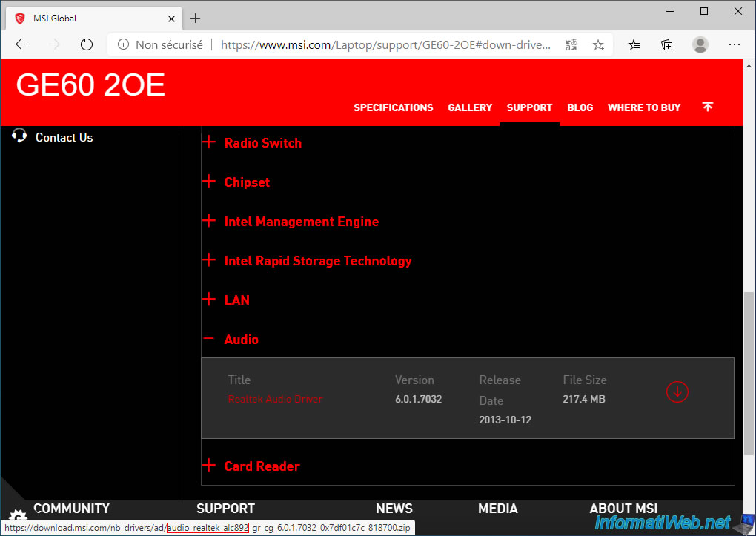Open the SPECIFICATIONS tab

point(394,107)
